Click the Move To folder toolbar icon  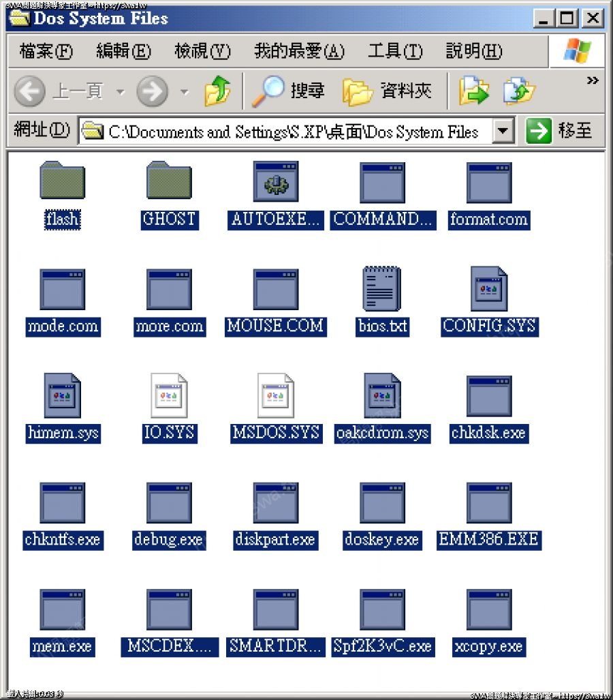(475, 91)
